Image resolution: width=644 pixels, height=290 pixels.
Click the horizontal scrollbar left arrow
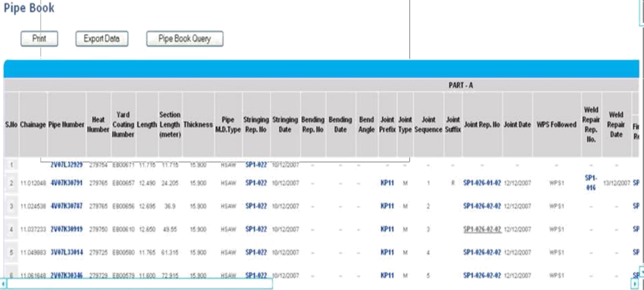[x=4, y=284]
